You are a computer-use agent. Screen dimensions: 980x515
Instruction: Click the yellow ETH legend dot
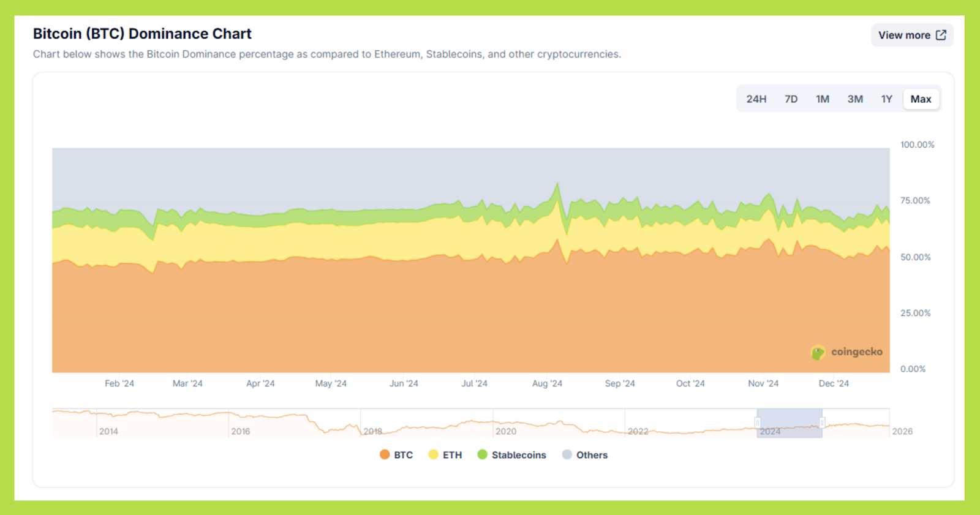(x=434, y=454)
